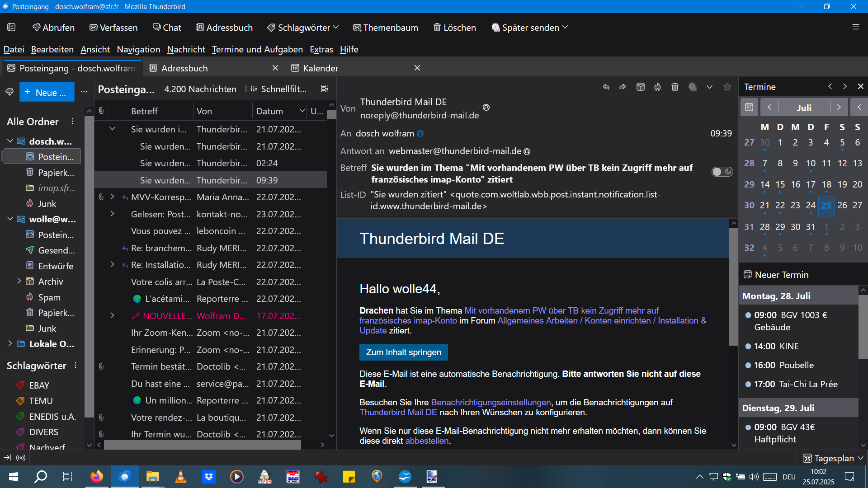
Task: Open Adressbuch from the main toolbar
Action: click(x=224, y=28)
